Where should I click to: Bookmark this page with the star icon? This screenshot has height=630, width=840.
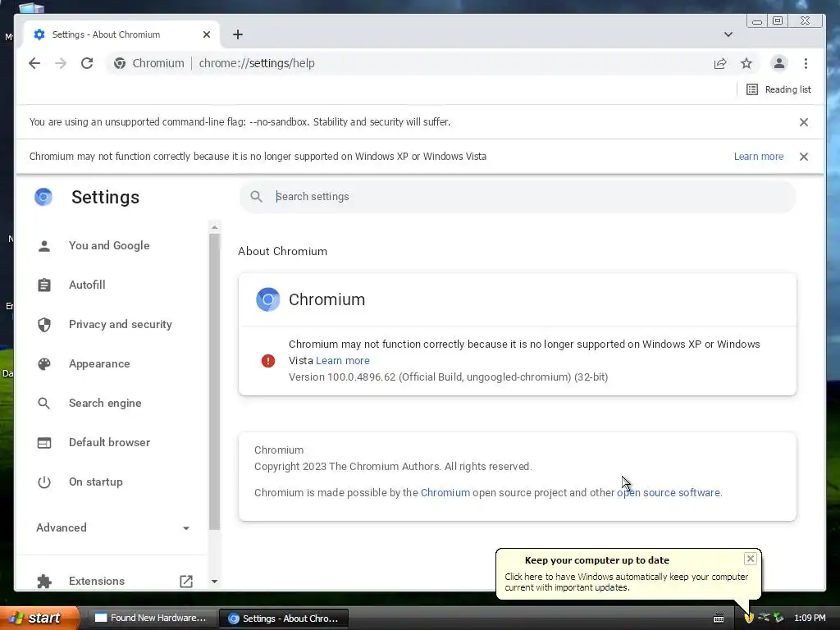click(x=746, y=63)
